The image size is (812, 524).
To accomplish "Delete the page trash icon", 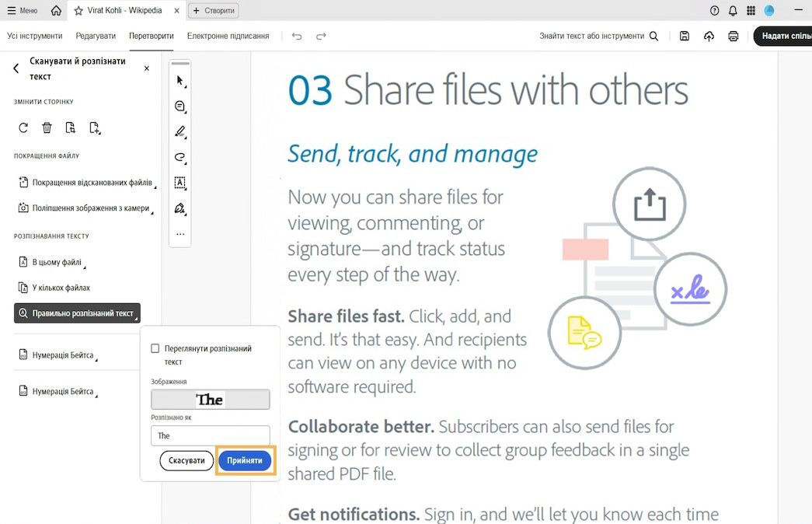I will click(47, 128).
